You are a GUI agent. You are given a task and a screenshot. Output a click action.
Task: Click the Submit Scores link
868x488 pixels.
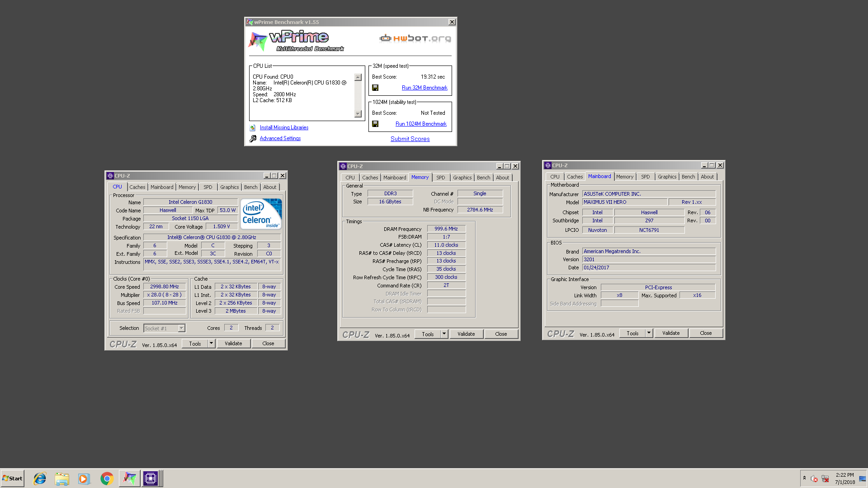[410, 139]
